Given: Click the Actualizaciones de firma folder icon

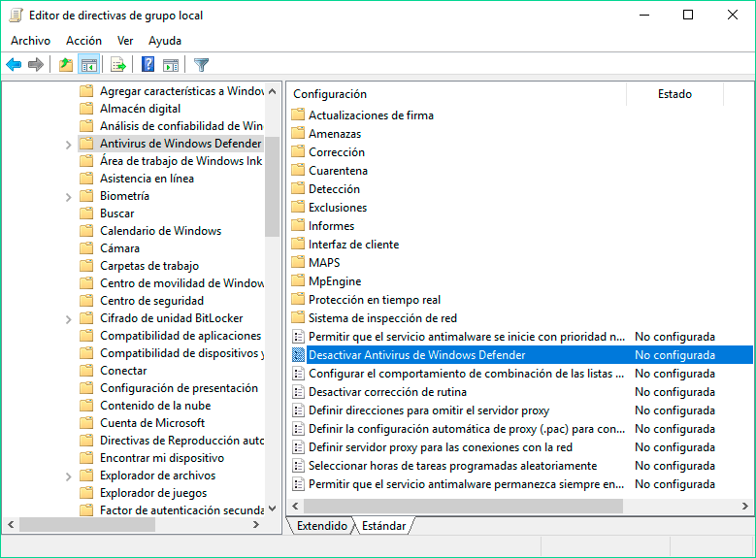Looking at the screenshot, I should click(x=299, y=115).
